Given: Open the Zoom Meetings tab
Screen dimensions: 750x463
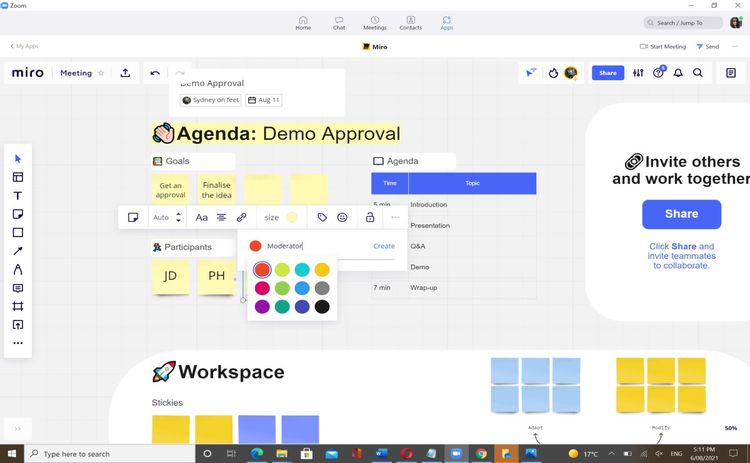Looking at the screenshot, I should click(x=375, y=22).
